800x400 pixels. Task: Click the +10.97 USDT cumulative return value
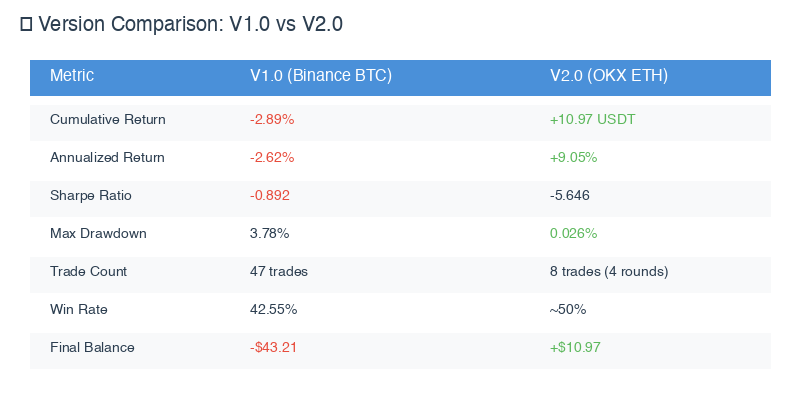592,120
